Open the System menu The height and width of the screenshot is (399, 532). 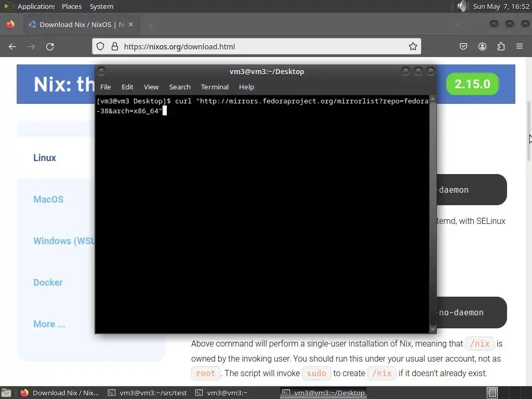click(101, 6)
